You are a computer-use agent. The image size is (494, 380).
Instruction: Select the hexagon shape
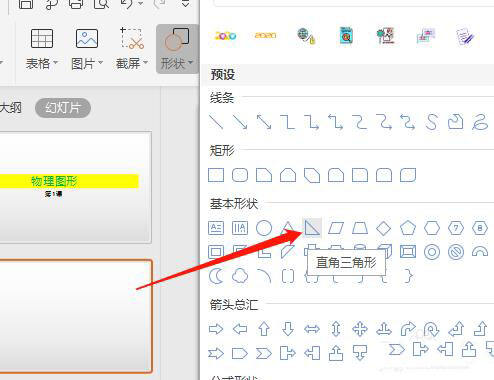[x=432, y=228]
